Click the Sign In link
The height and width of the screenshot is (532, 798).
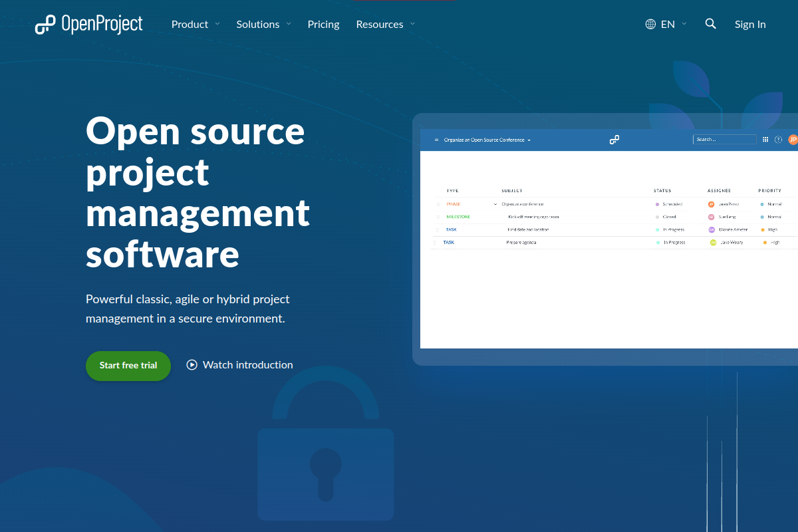750,24
